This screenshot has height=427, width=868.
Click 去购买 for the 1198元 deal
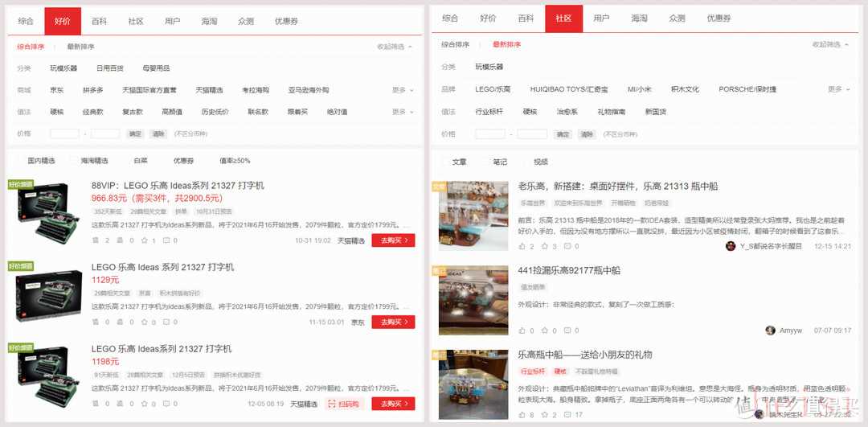393,404
